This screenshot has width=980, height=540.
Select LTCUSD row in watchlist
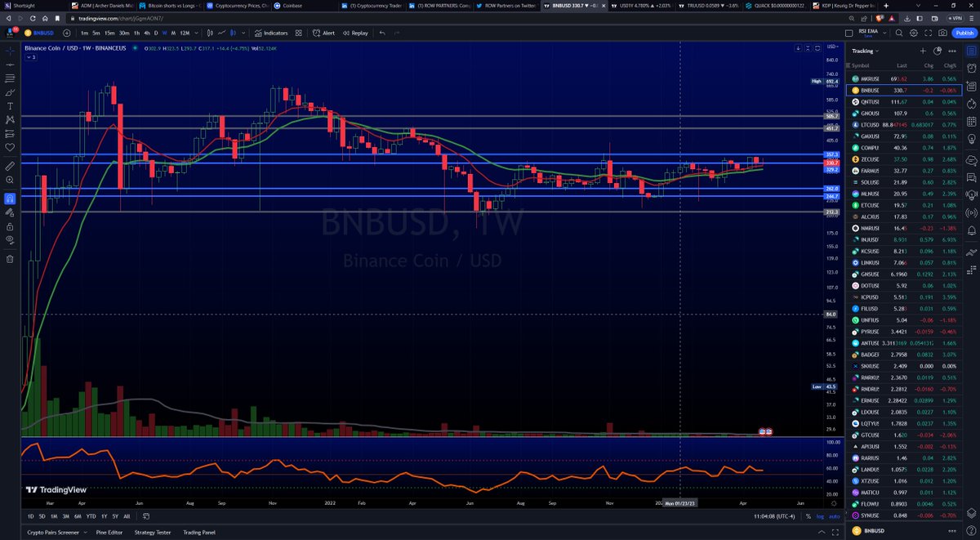point(905,124)
